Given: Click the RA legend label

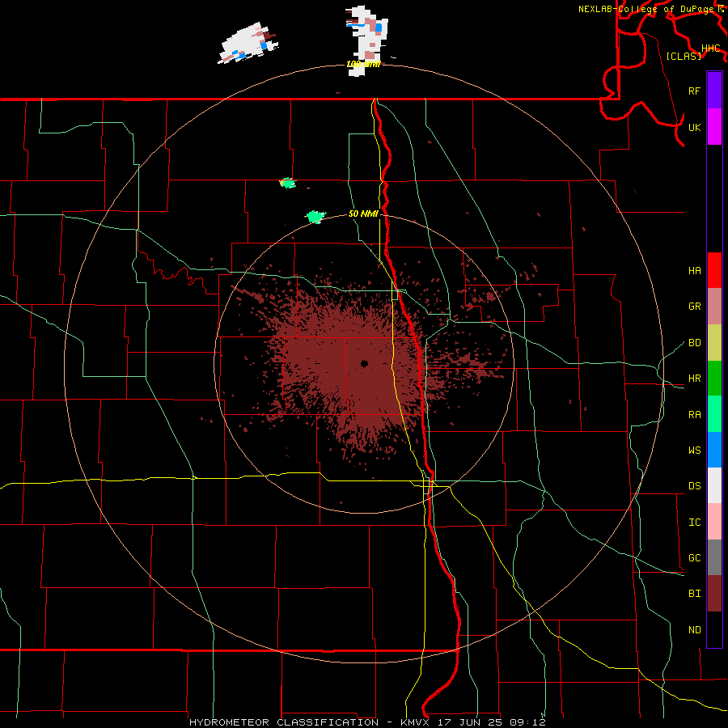Looking at the screenshot, I should [694, 415].
